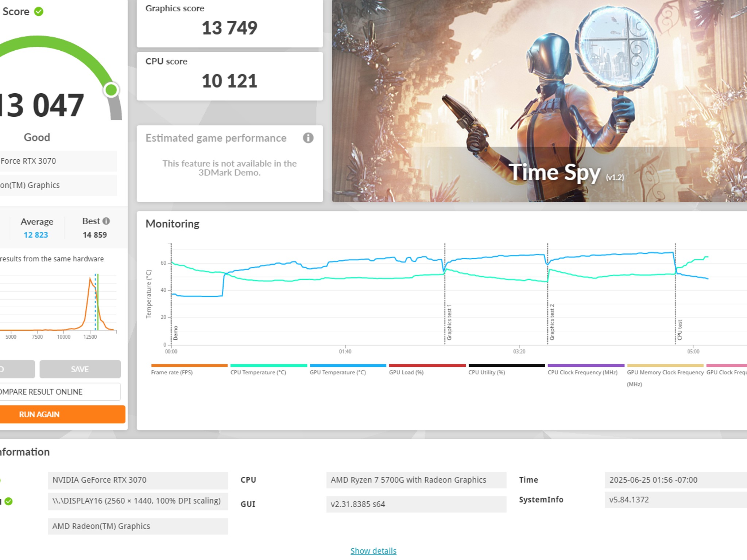Click COMPARE RESULT ONLINE button

pos(60,392)
